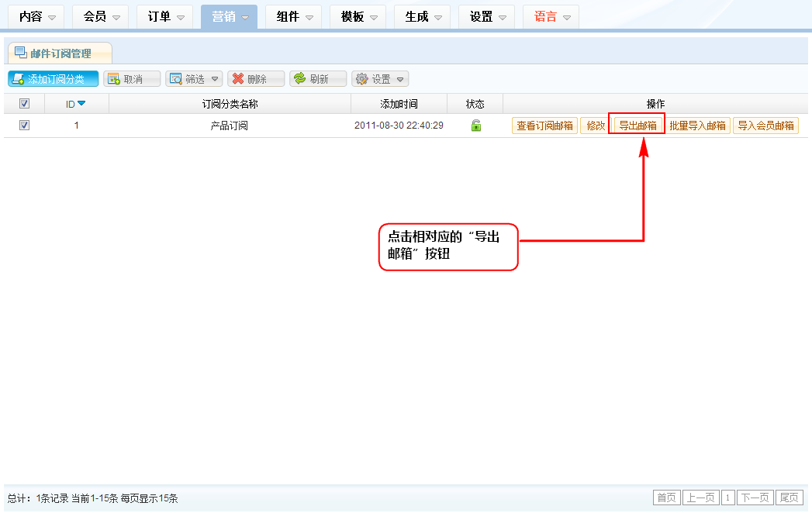Screen dimensions: 812x513
Task: Sort by the ID column arrow
Action: (x=81, y=104)
